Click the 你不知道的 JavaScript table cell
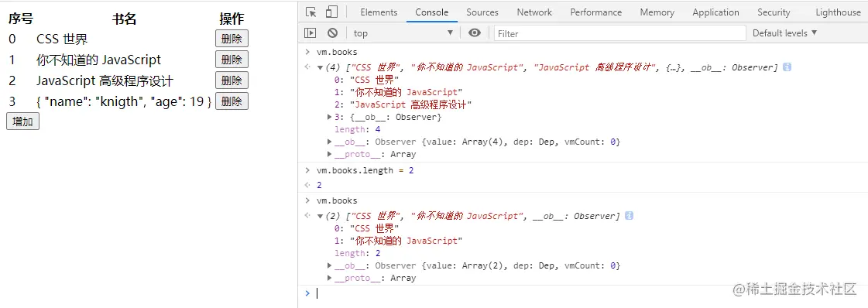Screen dimensions: 868x308 click(98, 59)
